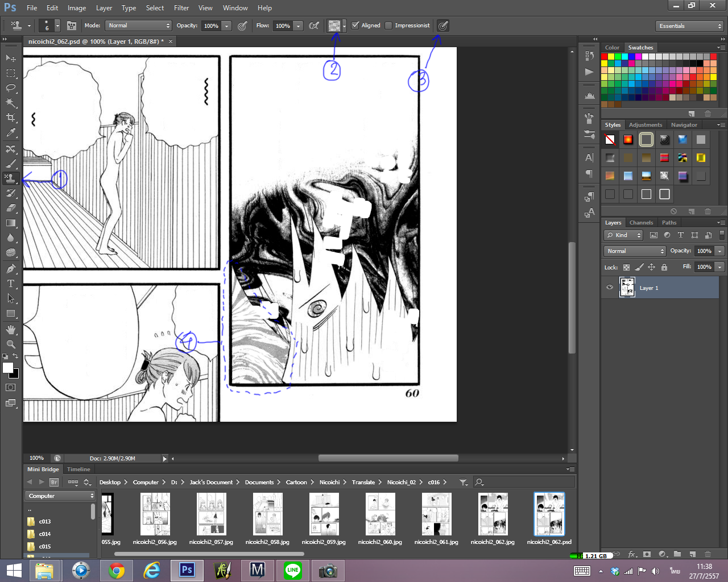Switch to the Channels tab
This screenshot has height=582, width=728.
pos(641,223)
